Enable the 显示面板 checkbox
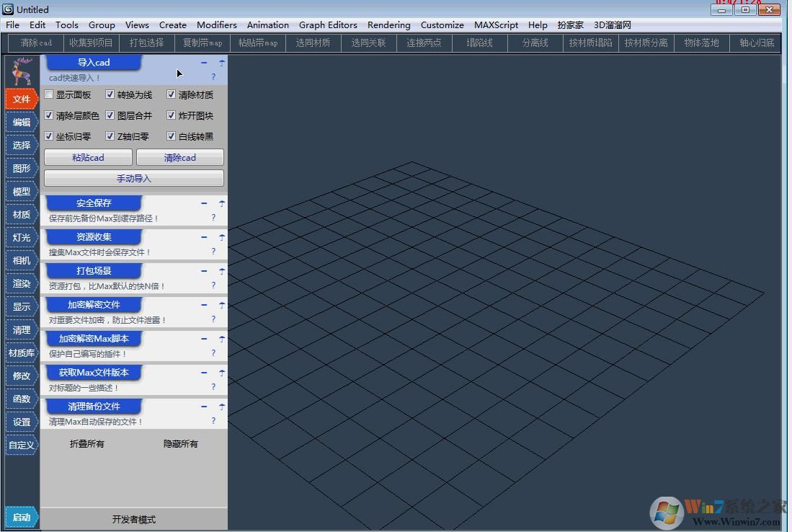The image size is (792, 532). pos(48,94)
